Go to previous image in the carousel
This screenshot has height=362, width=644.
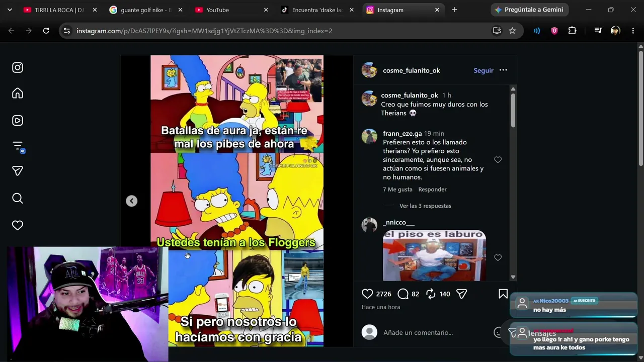(x=131, y=201)
